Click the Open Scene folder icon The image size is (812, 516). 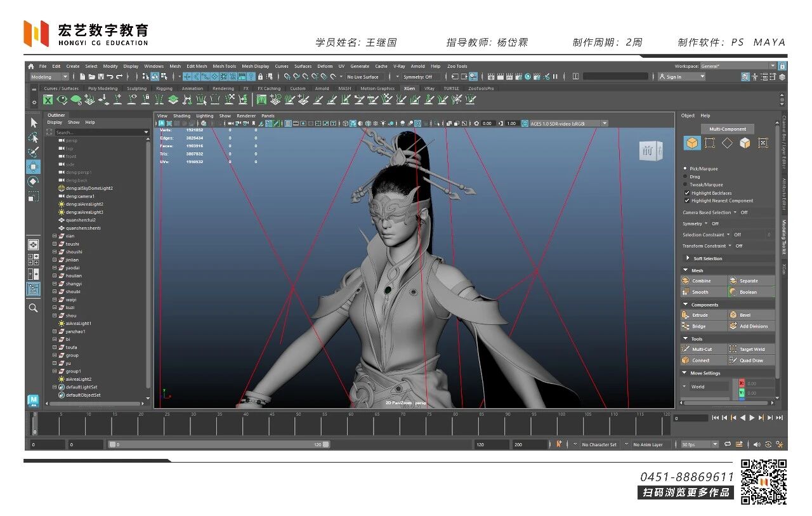point(91,77)
